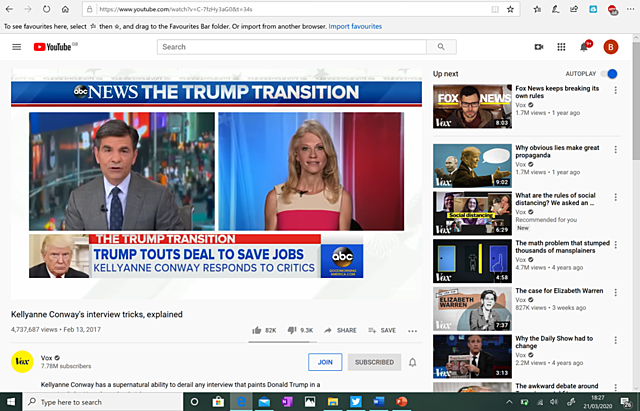This screenshot has width=640, height=411.
Task: Click the YouTube search magnifier button
Action: [441, 47]
